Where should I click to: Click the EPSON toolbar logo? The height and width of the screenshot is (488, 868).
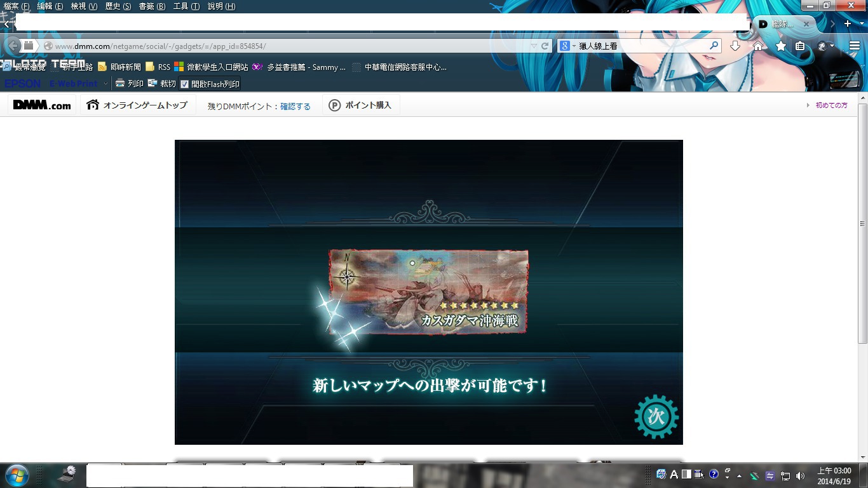23,83
